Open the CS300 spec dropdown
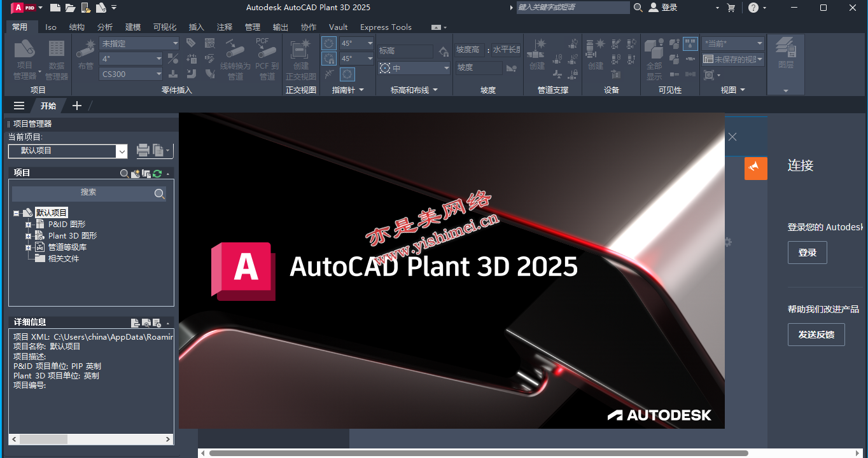 [x=131, y=74]
